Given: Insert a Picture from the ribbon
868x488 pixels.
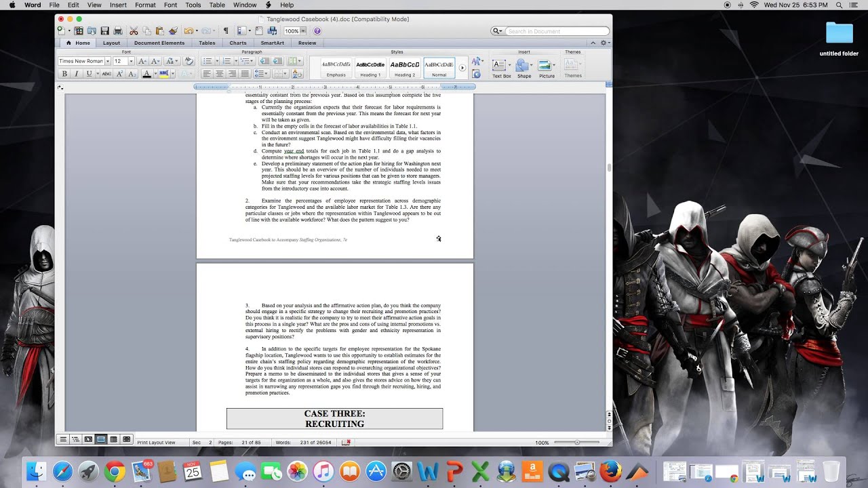Looking at the screenshot, I should pyautogui.click(x=547, y=68).
